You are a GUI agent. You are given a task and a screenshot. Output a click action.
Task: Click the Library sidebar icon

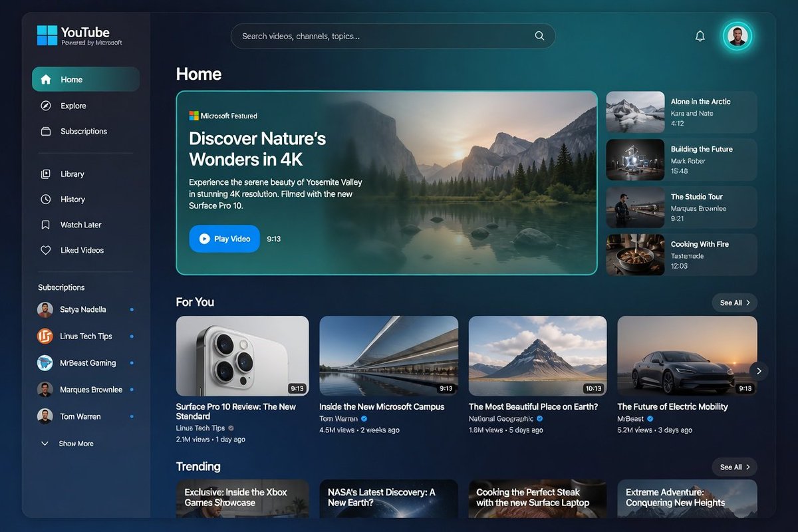click(46, 174)
